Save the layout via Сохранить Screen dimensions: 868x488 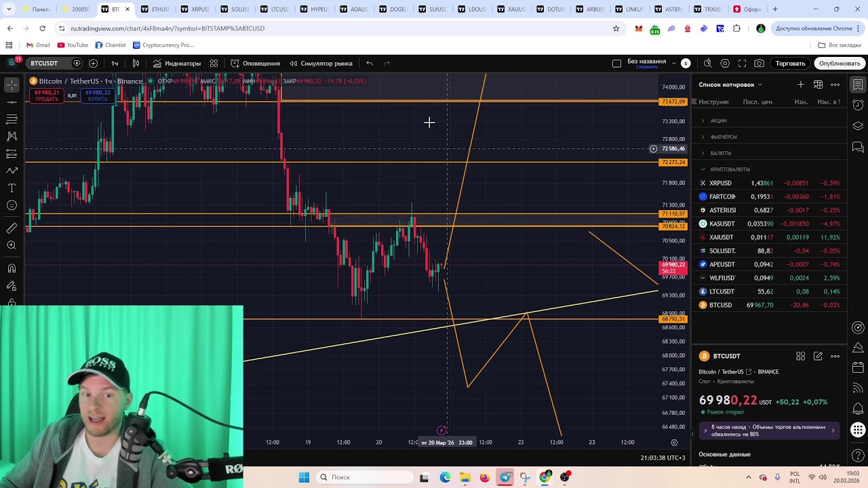click(x=647, y=67)
